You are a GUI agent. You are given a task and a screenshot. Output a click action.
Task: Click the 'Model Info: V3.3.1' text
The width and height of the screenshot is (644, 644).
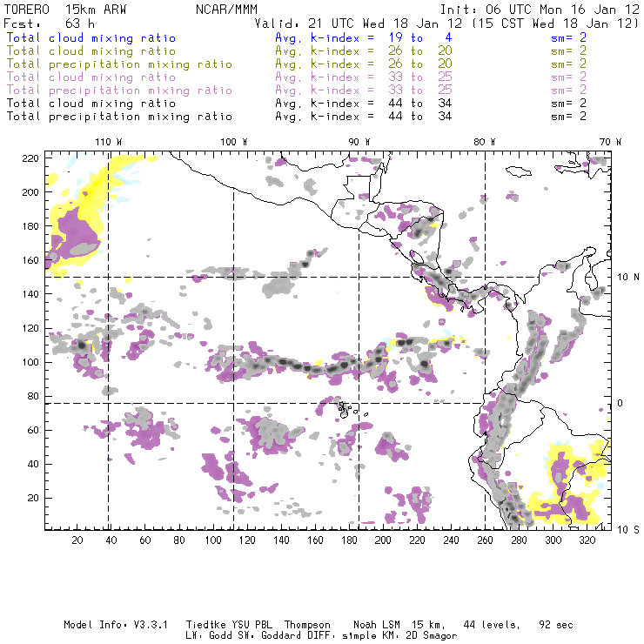pyautogui.click(x=116, y=625)
